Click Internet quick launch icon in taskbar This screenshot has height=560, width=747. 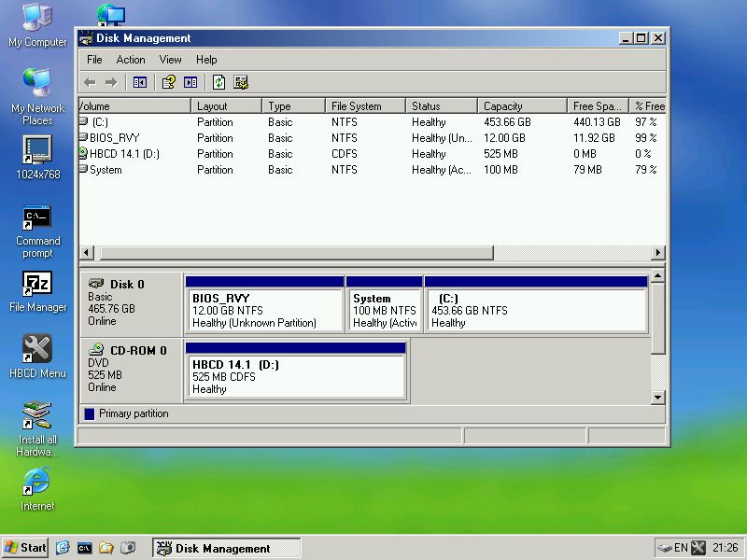(x=63, y=548)
